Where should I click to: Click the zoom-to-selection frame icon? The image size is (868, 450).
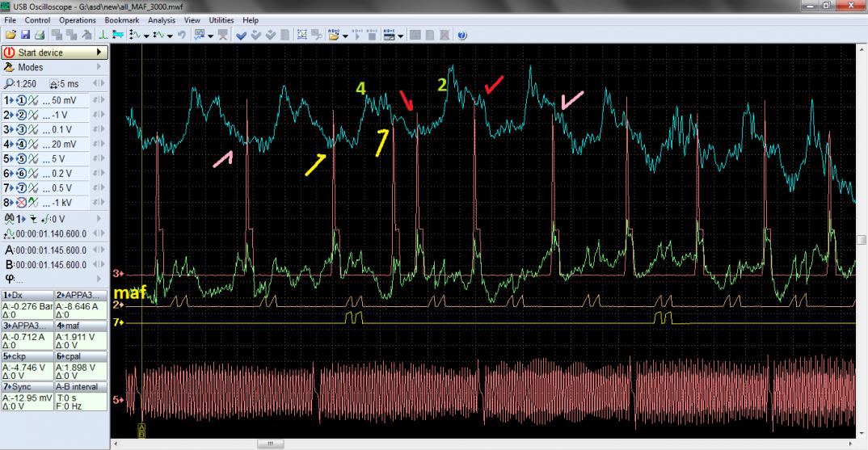pos(302,35)
